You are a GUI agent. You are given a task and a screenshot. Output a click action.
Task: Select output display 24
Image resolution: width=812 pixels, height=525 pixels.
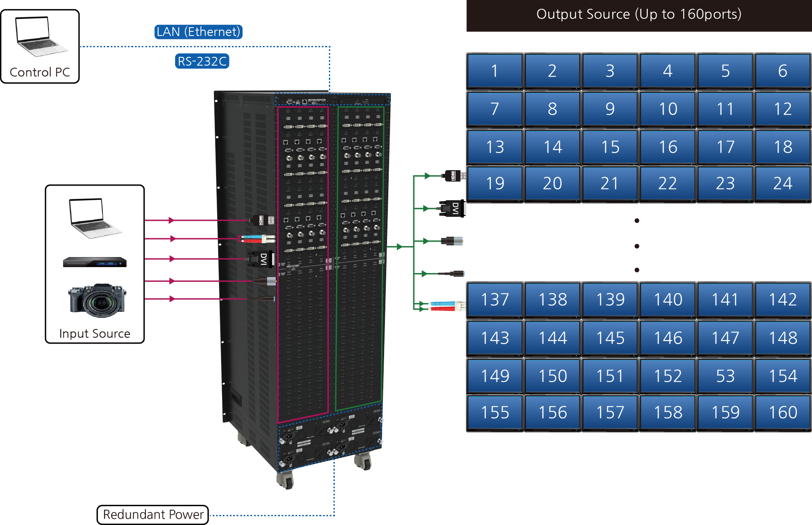[x=783, y=184]
